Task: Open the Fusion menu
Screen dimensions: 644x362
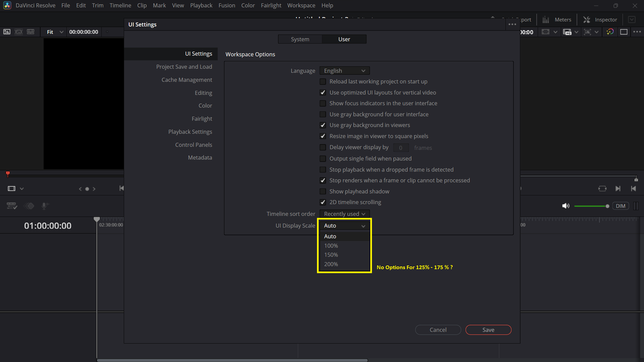Action: point(227,6)
